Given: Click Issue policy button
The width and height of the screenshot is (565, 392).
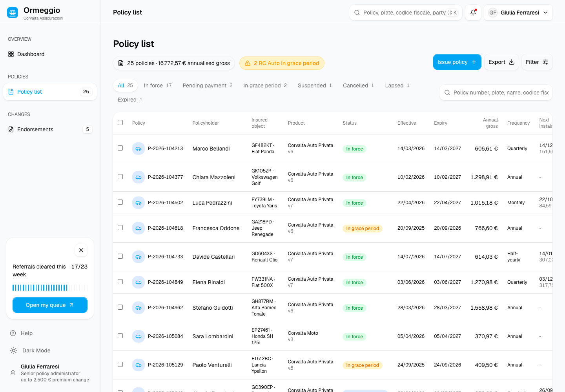Looking at the screenshot, I should [x=457, y=62].
